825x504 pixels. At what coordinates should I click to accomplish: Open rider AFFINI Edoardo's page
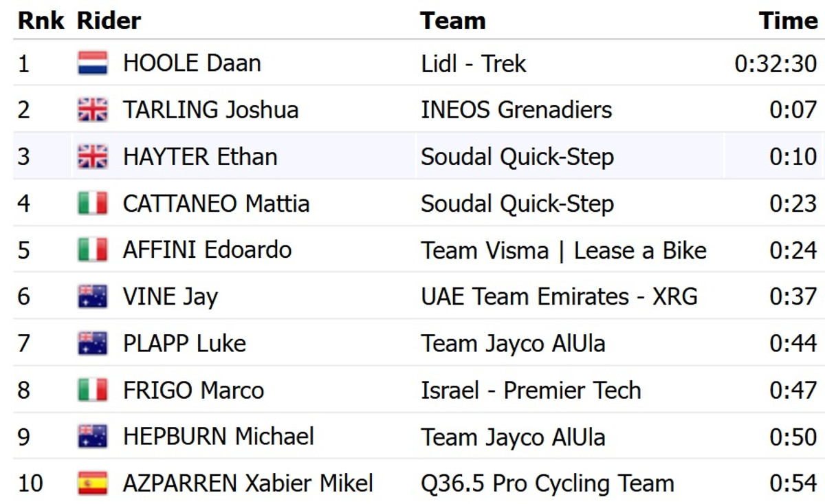click(207, 250)
